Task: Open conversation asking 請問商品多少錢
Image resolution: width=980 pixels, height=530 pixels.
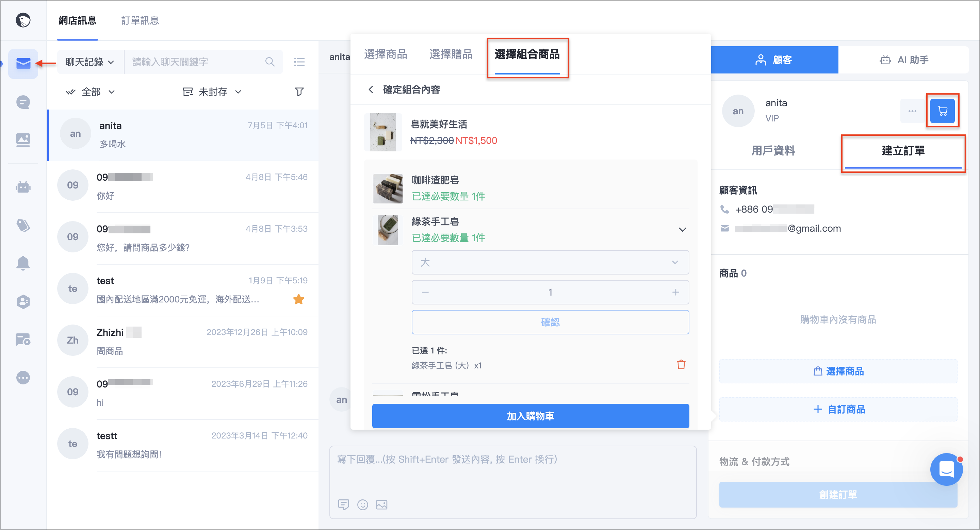Action: tap(183, 238)
